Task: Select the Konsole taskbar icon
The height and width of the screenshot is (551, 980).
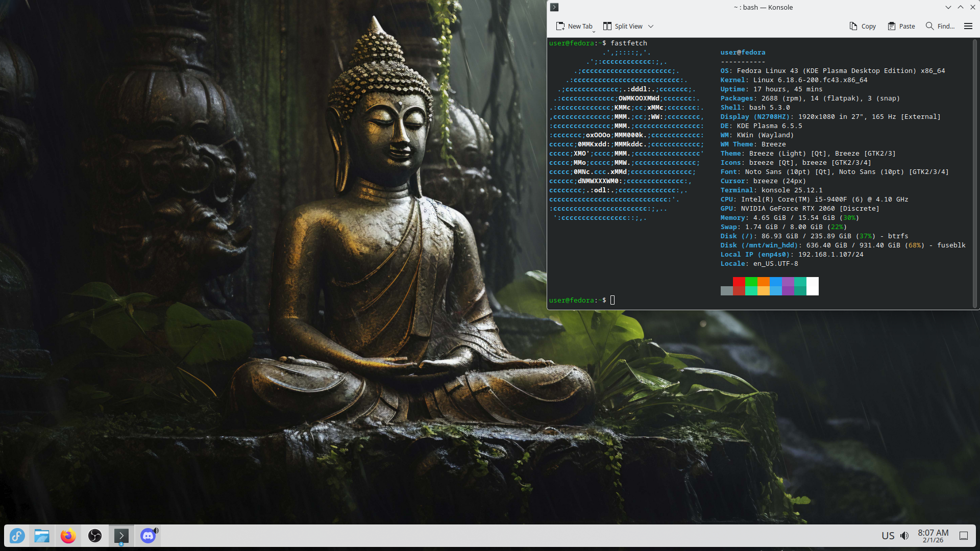Action: click(x=121, y=536)
